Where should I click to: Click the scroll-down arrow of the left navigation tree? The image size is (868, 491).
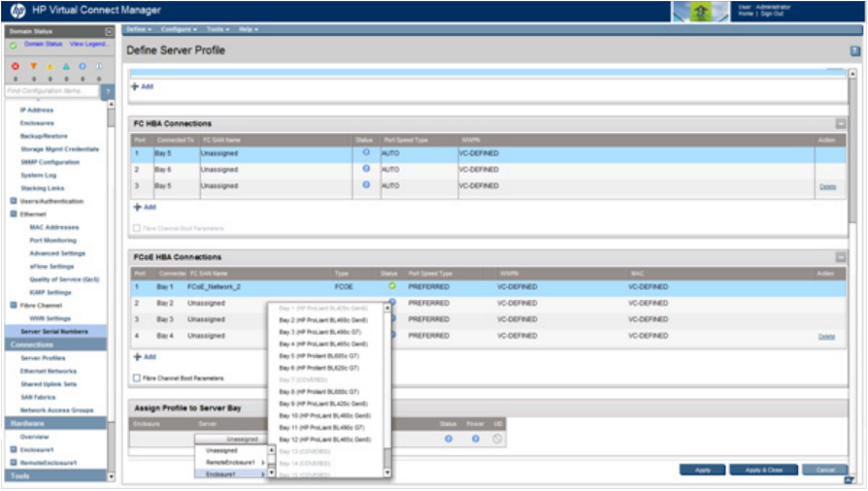[x=112, y=476]
